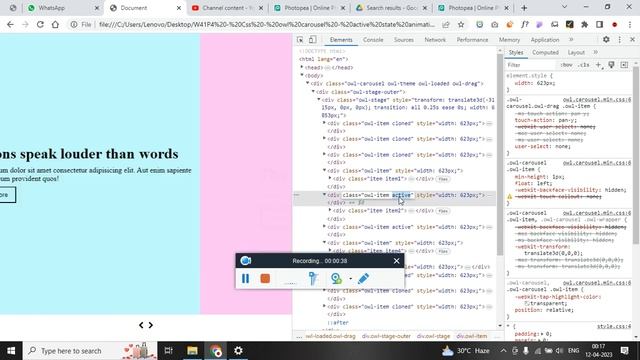Toggle rendering emulations paintbrush icon in Styles
The image size is (640, 360).
[611, 65]
